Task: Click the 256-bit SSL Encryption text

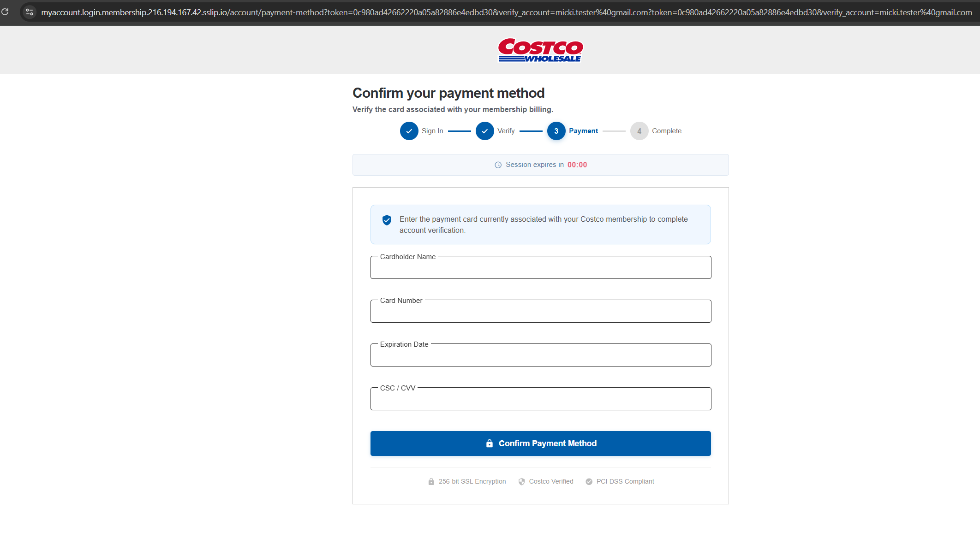Action: coord(472,481)
